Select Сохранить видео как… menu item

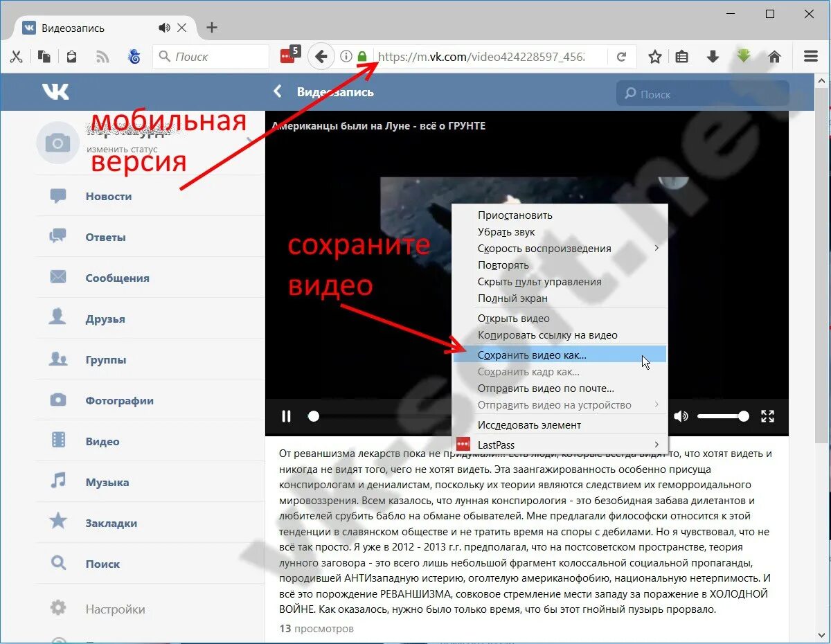(560, 355)
